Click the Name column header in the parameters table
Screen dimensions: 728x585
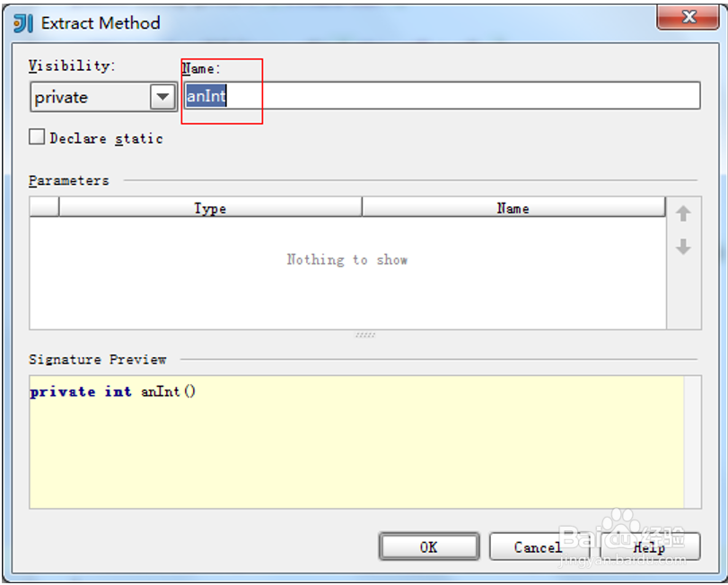(513, 208)
